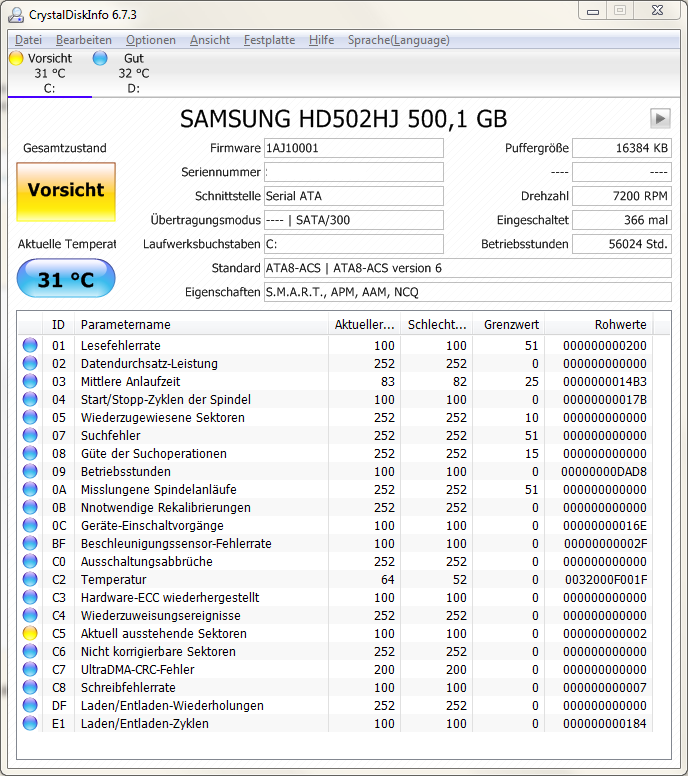Viewport: 688px width, 776px height.
Task: Click the Schnittstelle field Serial ATA
Action: click(353, 196)
